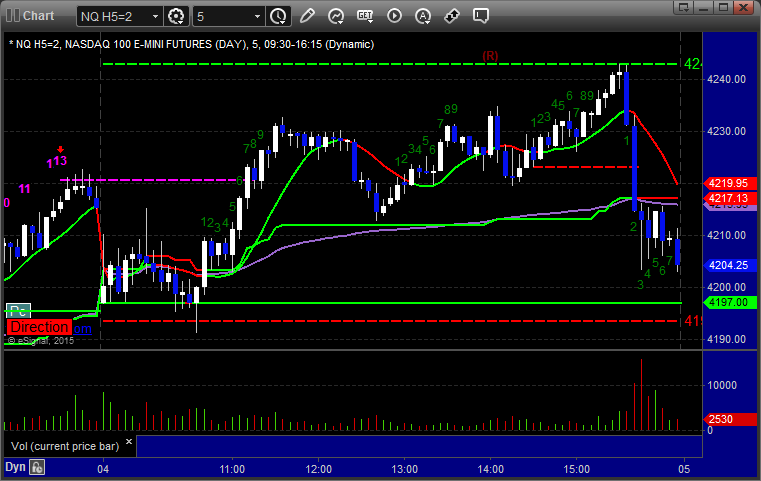Click the symbol link chain icon
The image size is (761, 481).
[452, 16]
